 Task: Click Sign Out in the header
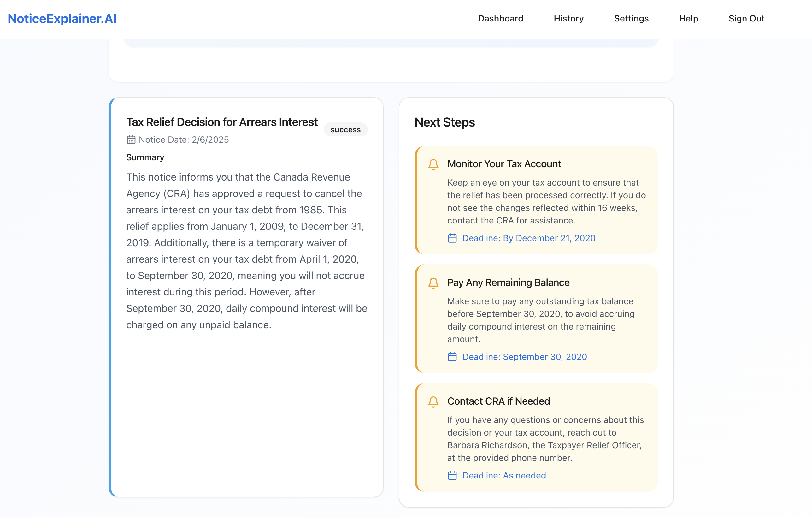point(746,19)
